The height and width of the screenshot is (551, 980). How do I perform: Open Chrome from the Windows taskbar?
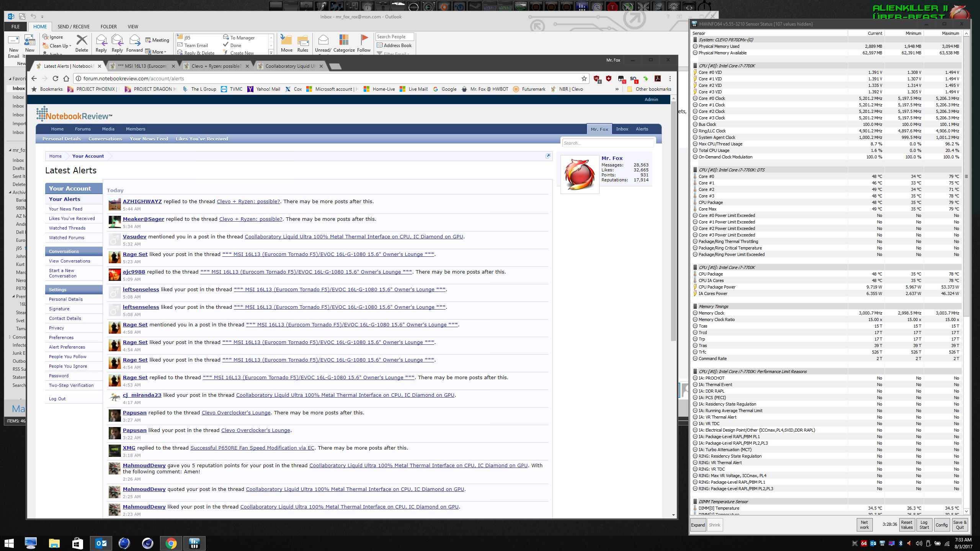point(171,543)
